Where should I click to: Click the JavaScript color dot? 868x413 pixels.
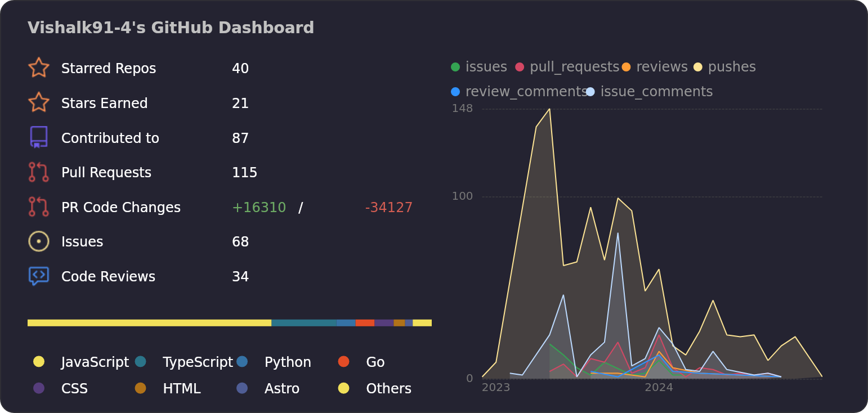tap(39, 362)
